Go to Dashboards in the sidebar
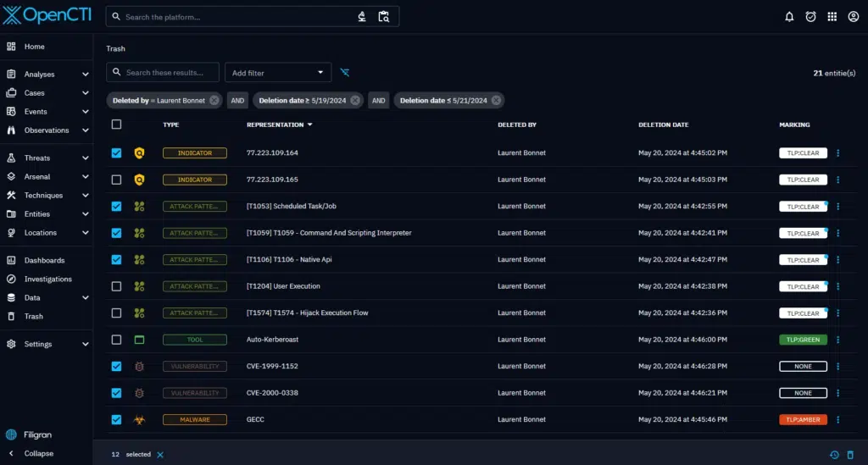The height and width of the screenshot is (465, 868). [44, 261]
